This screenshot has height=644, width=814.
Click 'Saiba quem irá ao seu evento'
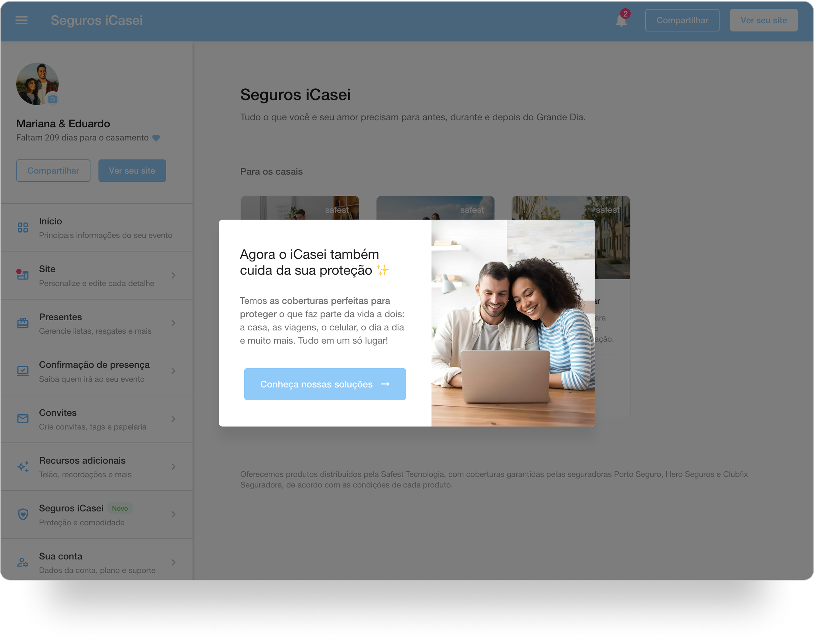pos(92,379)
